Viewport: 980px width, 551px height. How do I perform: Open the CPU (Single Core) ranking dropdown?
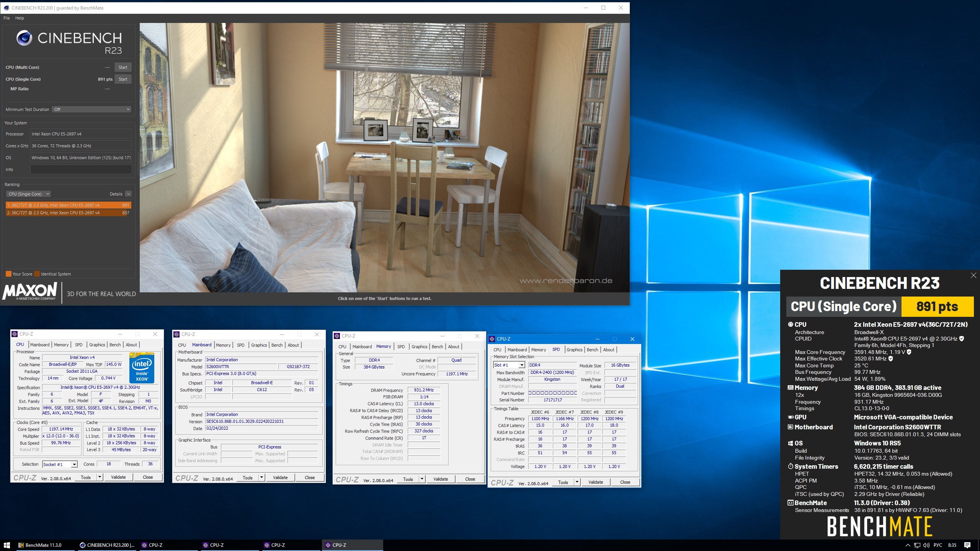pos(29,194)
